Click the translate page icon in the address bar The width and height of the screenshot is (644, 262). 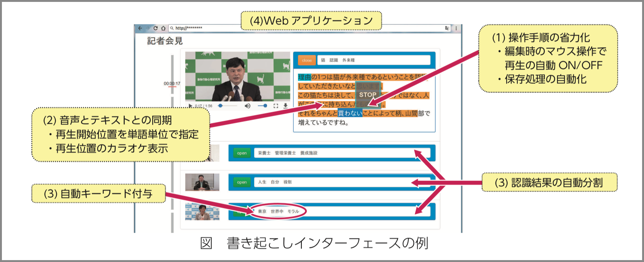(447, 28)
